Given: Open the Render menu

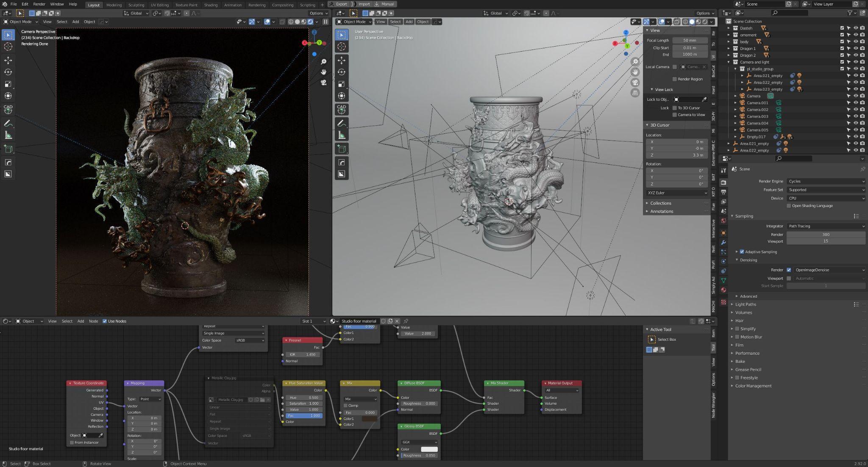Looking at the screenshot, I should point(39,4).
